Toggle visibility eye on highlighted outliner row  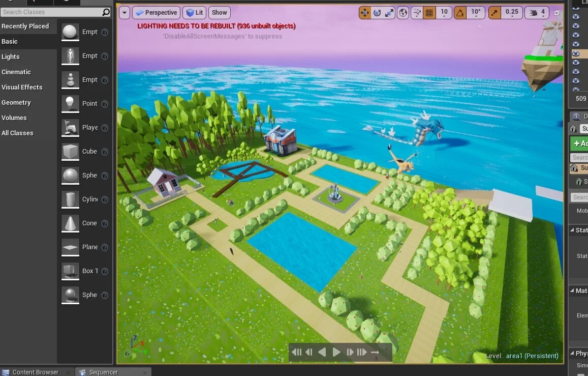coord(576,53)
